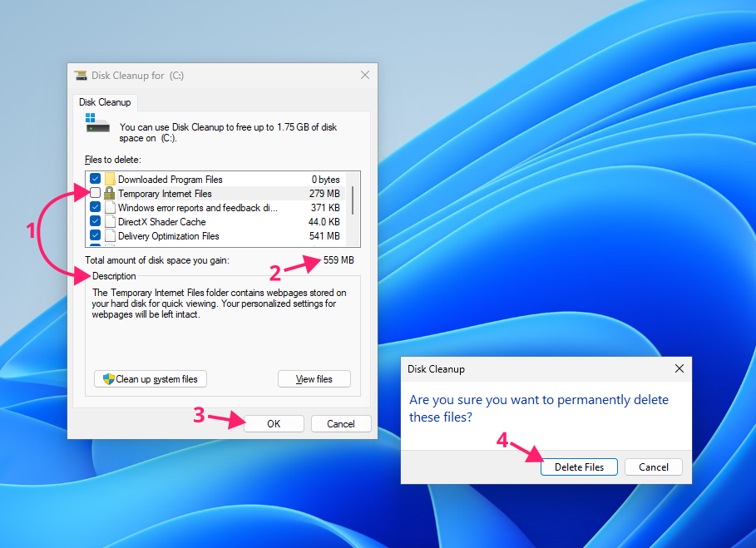The height and width of the screenshot is (548, 756).
Task: Open View files
Action: 314,379
